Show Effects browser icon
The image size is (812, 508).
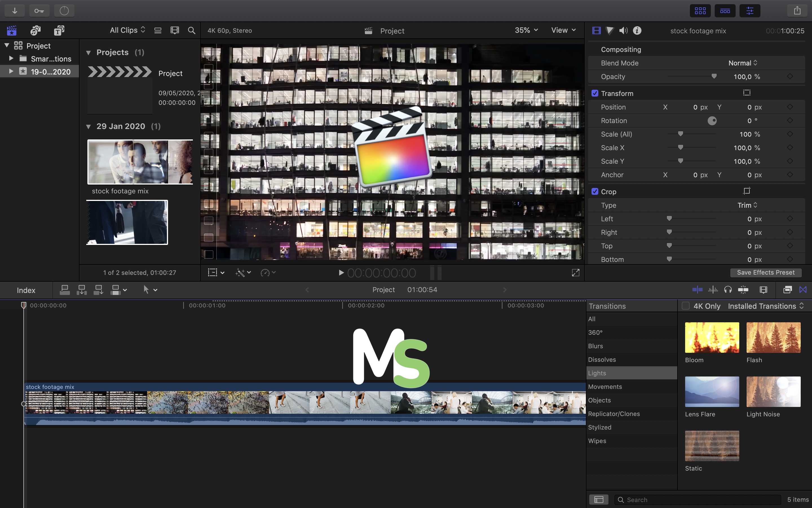tap(787, 290)
